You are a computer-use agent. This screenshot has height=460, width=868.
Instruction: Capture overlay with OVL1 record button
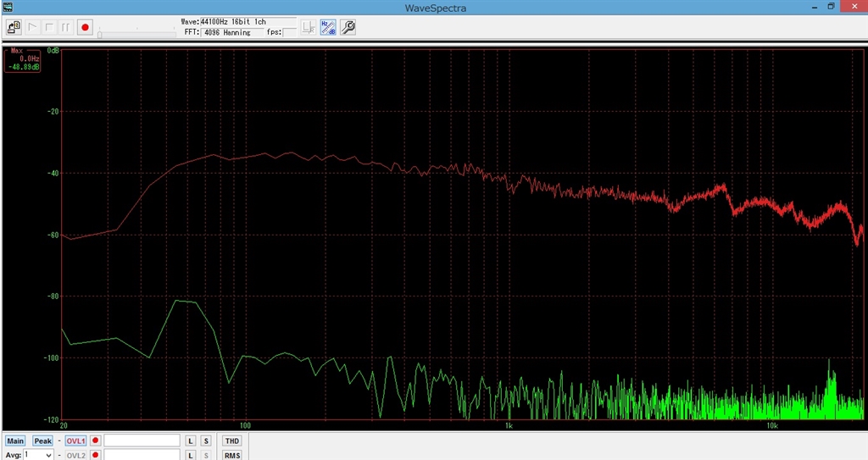95,441
